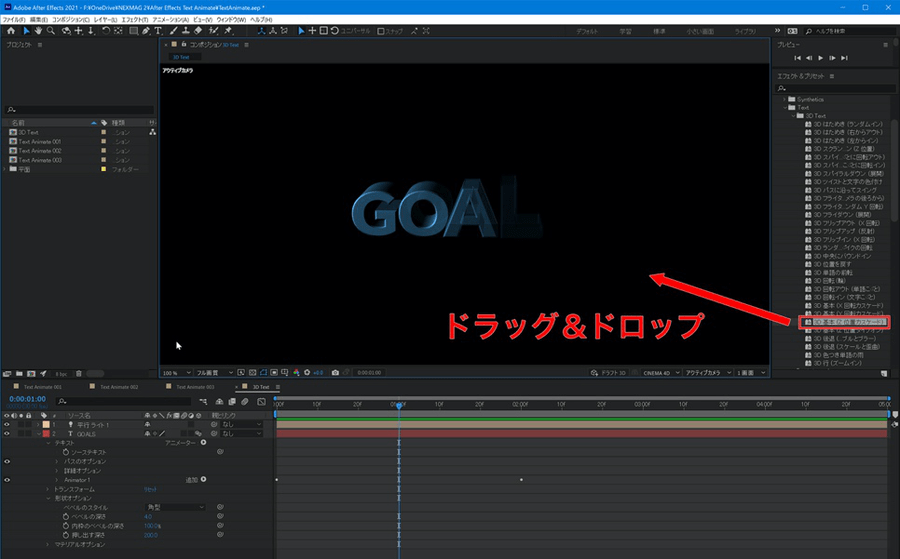Toggle visibility of Animator 1
Screen dimensions: 900x559
coord(7,480)
